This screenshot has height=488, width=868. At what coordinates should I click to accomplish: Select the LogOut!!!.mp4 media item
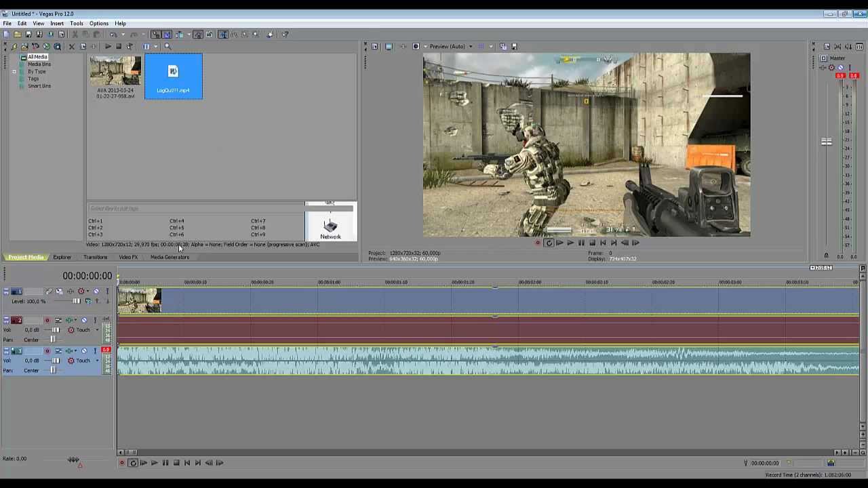pyautogui.click(x=174, y=77)
